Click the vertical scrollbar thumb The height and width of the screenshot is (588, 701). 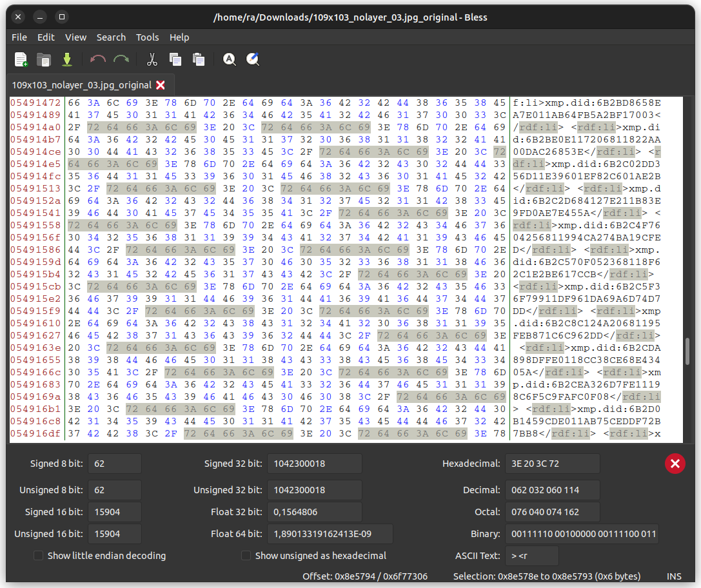tap(687, 351)
